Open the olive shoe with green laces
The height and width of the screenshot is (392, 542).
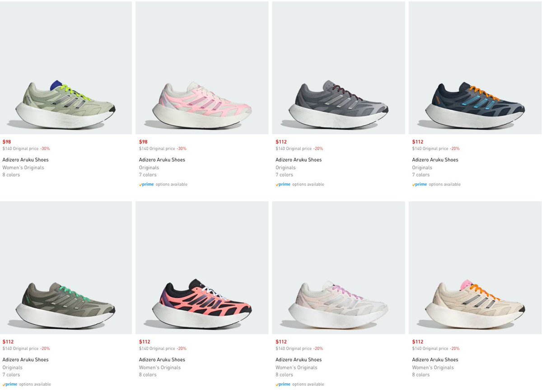[65, 267]
